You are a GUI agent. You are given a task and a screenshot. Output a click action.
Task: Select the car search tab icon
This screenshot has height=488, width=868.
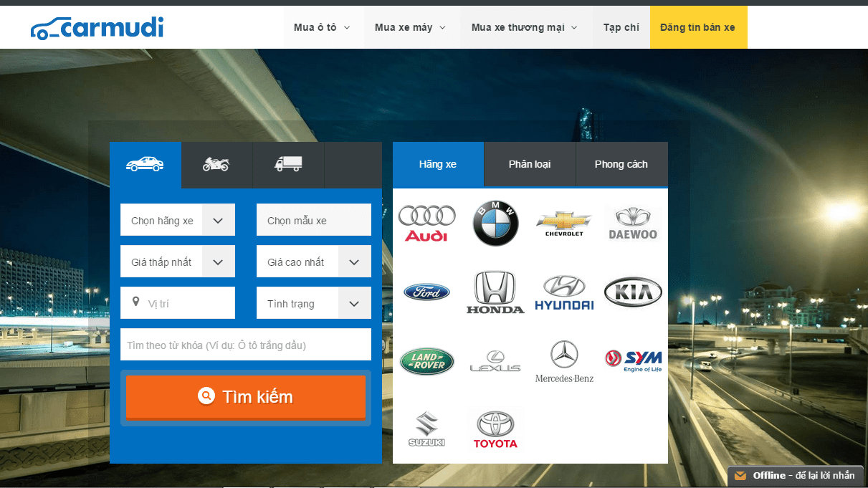[x=145, y=164]
